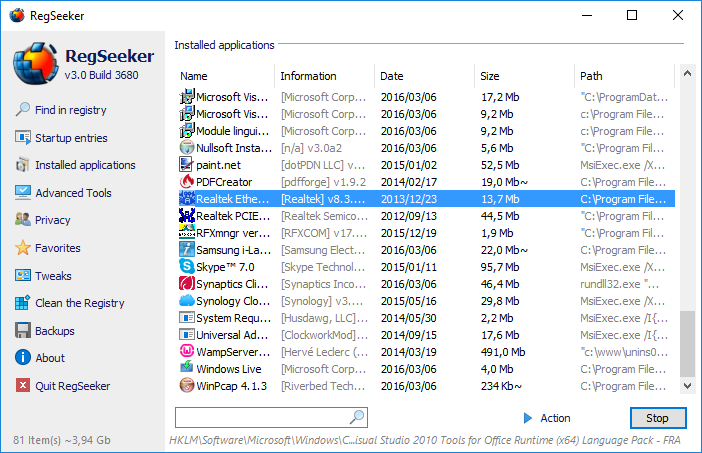Click the scrollbar down arrow
702x453 pixels.
687,385
